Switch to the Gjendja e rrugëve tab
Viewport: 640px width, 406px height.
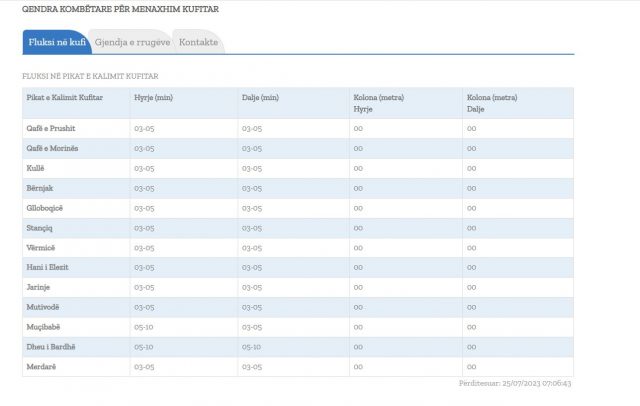131,42
